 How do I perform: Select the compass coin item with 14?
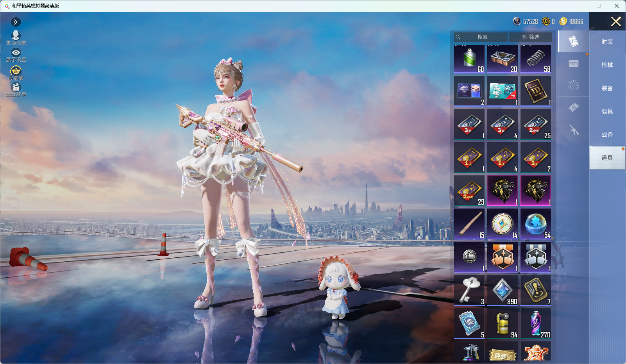[503, 224]
